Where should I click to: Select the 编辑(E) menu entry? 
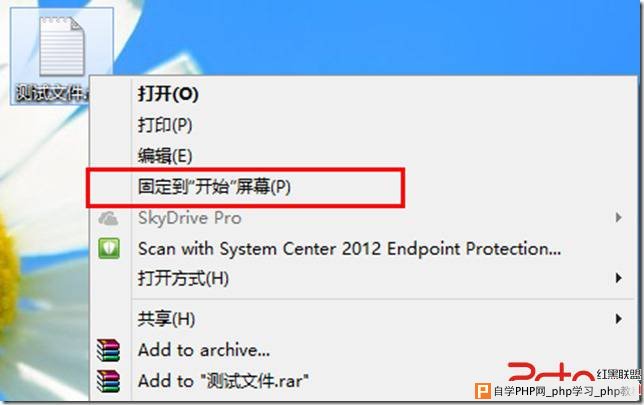coord(363,156)
